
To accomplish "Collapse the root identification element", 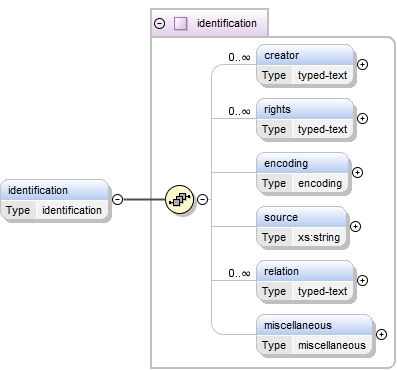I will click(x=117, y=199).
